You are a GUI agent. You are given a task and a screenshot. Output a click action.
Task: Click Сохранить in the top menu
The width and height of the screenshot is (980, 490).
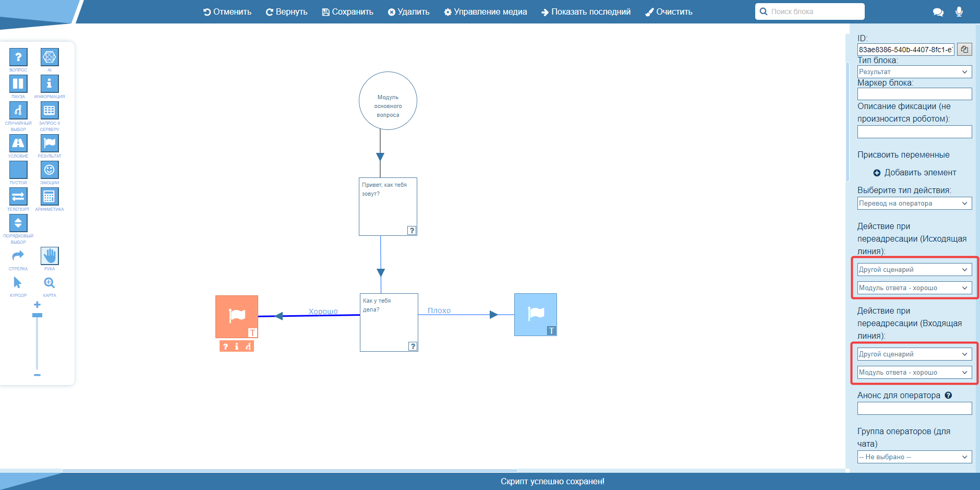pyautogui.click(x=348, y=12)
